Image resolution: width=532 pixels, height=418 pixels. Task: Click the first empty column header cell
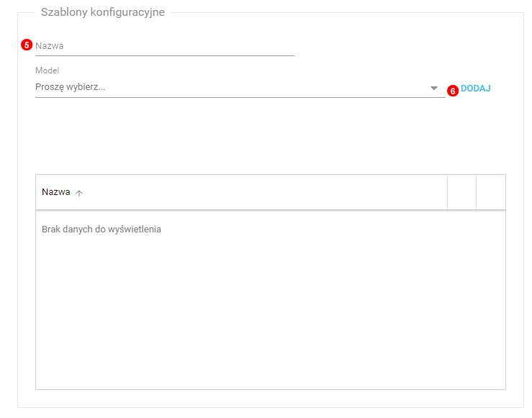coord(461,192)
